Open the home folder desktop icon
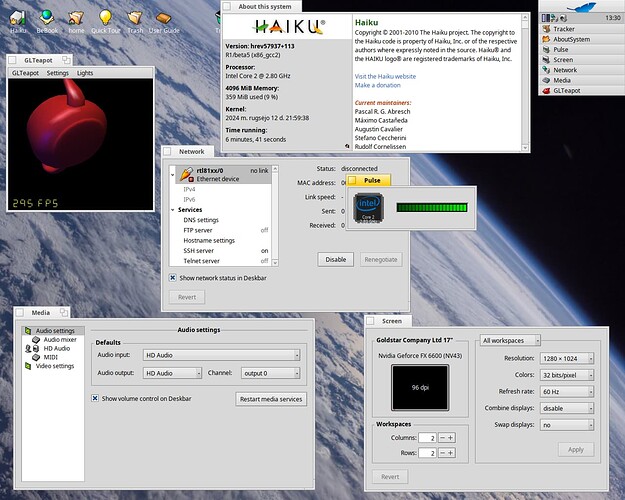The width and height of the screenshot is (625, 500). (x=76, y=18)
